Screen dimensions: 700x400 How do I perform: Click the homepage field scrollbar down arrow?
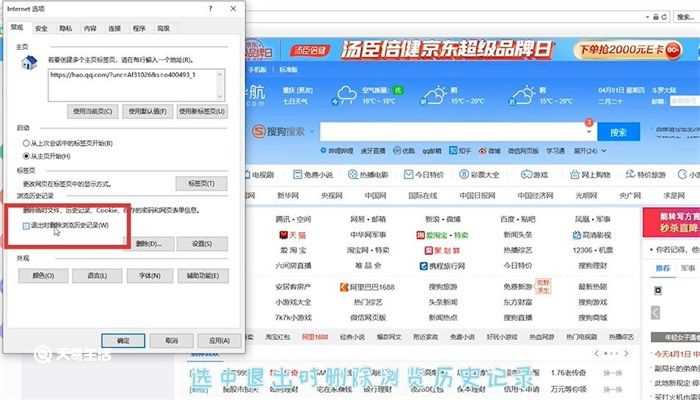(x=220, y=96)
